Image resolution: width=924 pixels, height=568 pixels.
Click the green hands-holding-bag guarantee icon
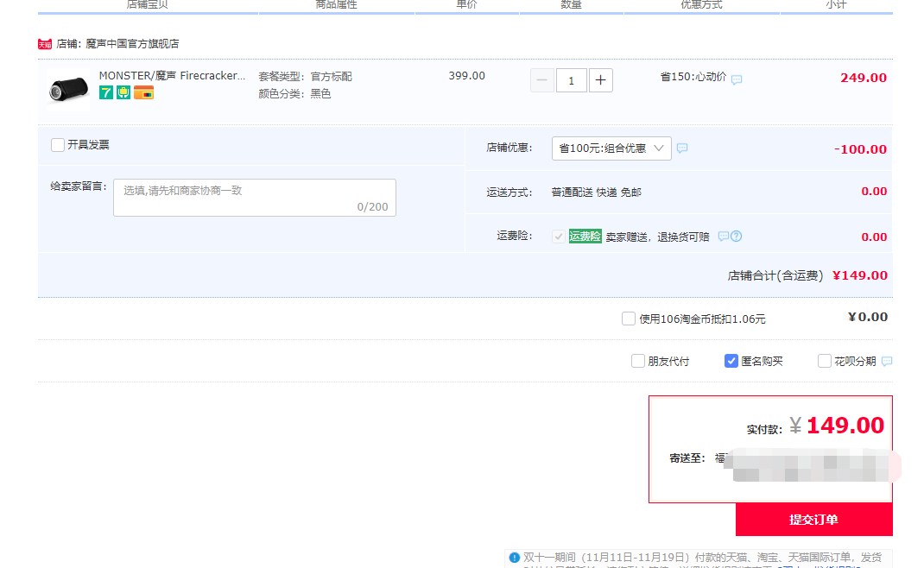123,92
